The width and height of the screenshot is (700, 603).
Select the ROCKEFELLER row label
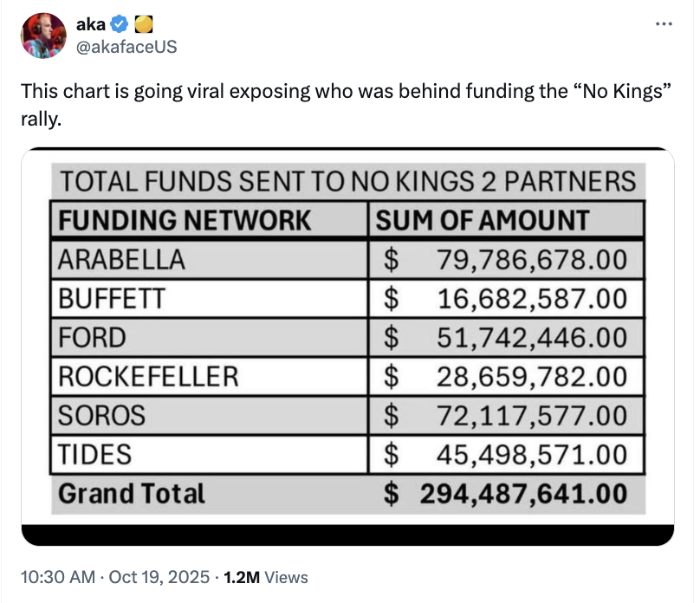click(x=148, y=376)
